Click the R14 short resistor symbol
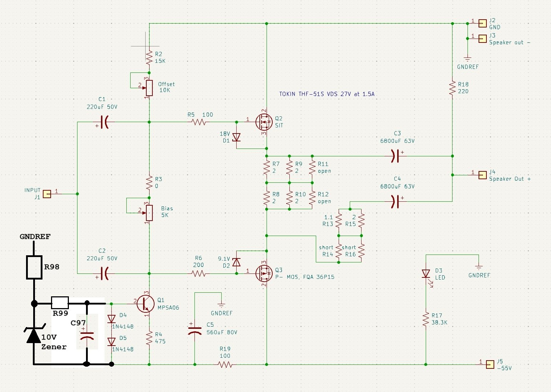The image size is (551, 392). click(339, 251)
